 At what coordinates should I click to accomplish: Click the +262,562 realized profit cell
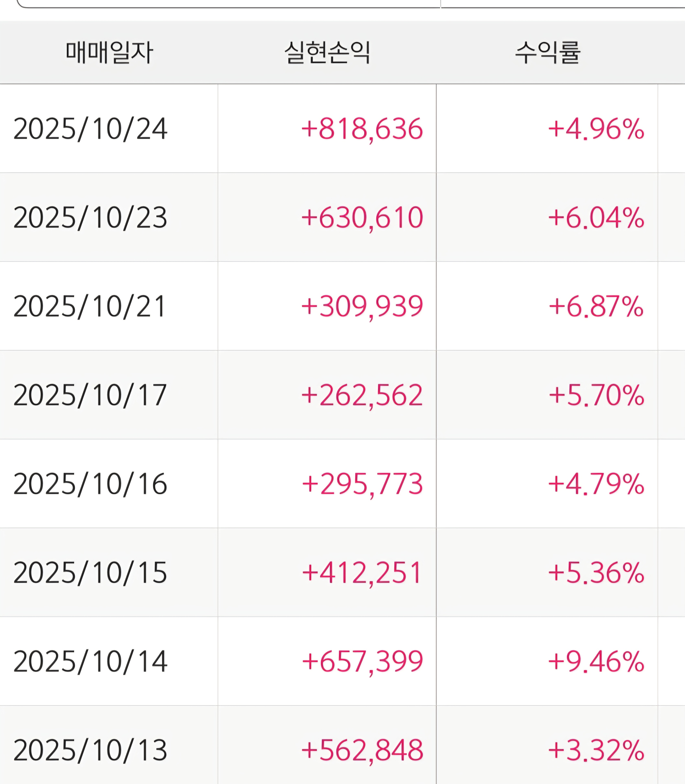(x=362, y=395)
